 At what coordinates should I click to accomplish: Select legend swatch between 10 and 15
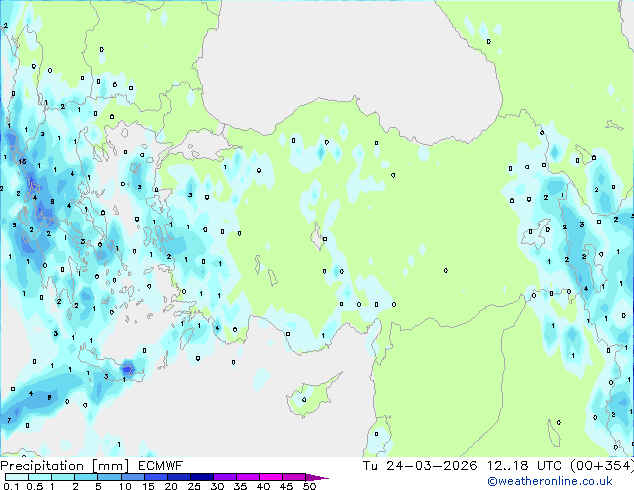coord(132,477)
